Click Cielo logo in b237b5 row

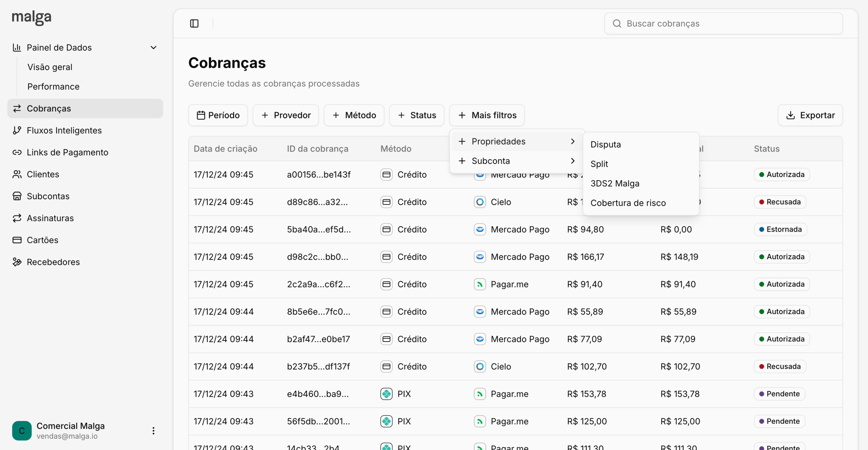coord(480,366)
